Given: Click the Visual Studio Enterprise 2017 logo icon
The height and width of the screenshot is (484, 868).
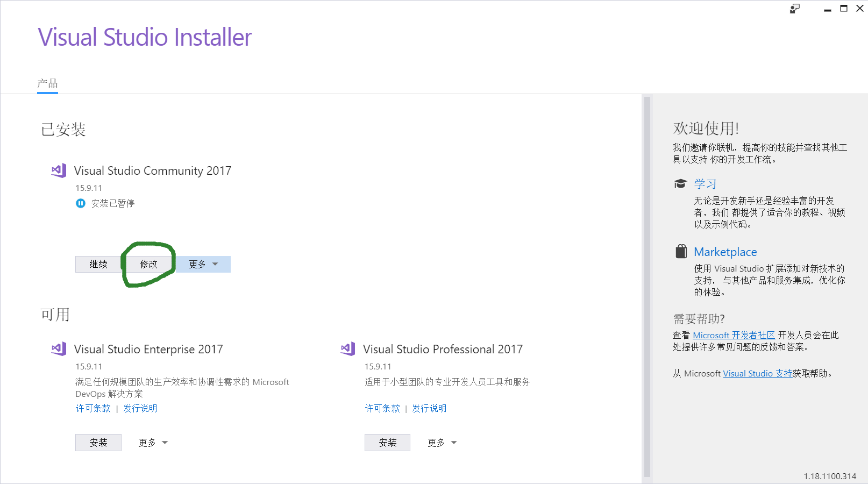Looking at the screenshot, I should pos(58,348).
